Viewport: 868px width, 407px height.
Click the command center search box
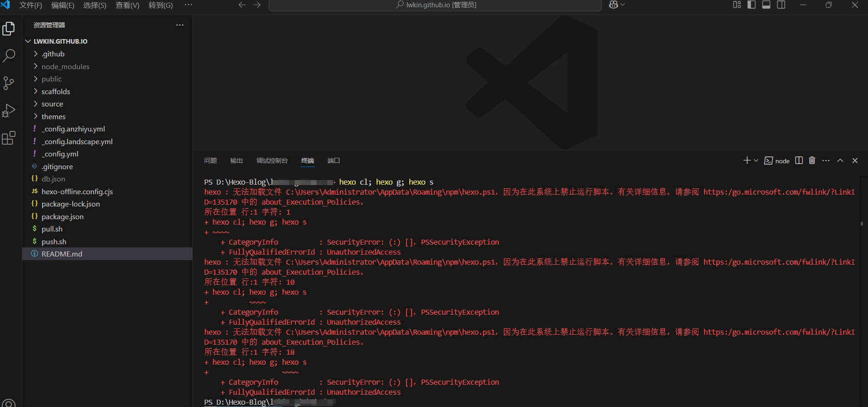point(435,5)
